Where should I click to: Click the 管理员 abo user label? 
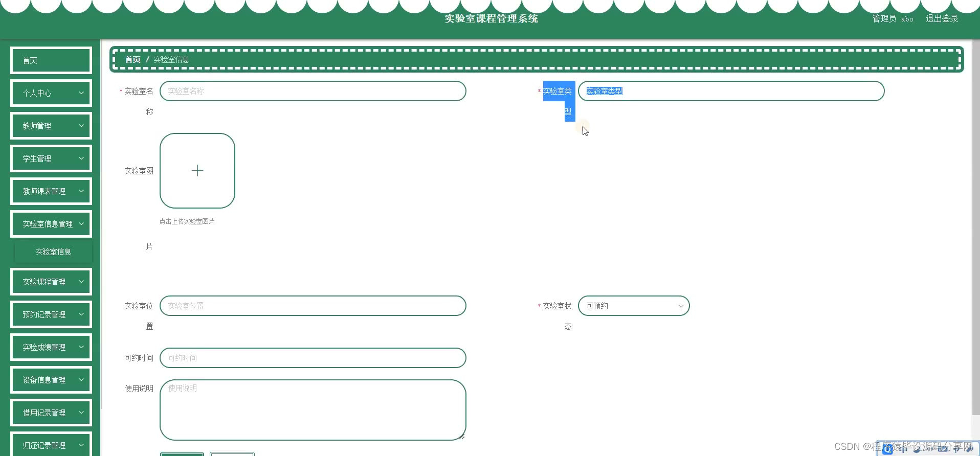coord(893,18)
